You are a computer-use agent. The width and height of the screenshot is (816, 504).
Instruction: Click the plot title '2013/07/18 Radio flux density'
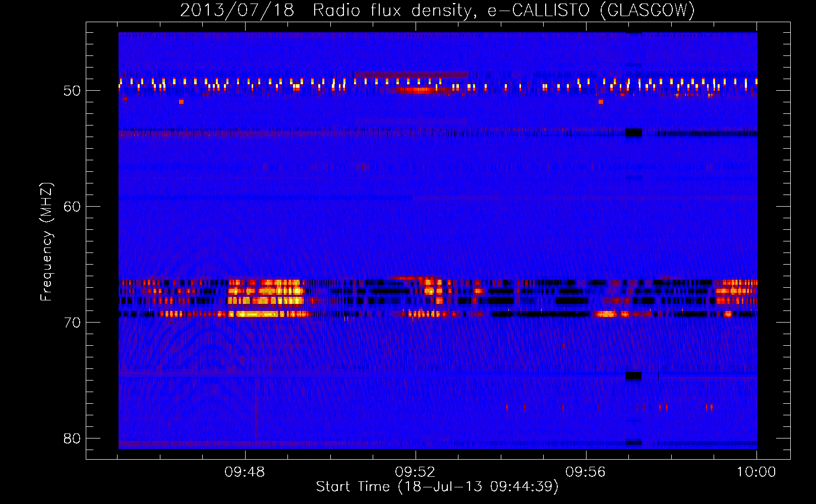(x=437, y=10)
